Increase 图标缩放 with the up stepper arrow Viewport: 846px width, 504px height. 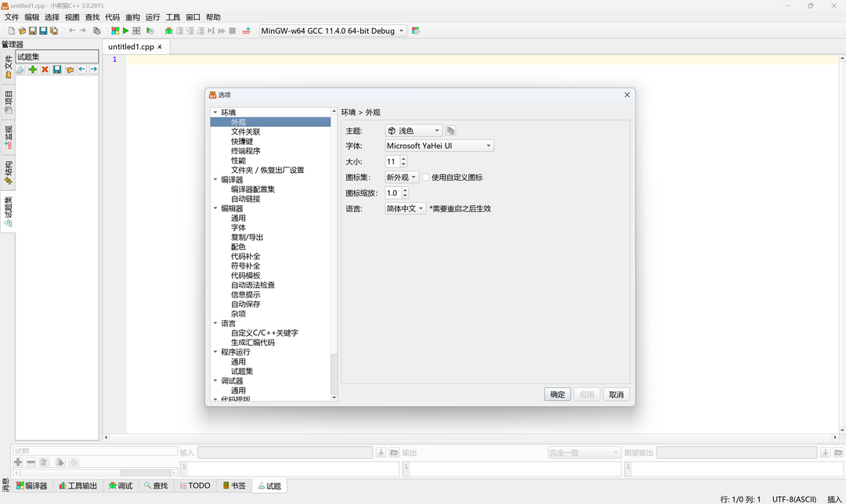click(x=405, y=190)
